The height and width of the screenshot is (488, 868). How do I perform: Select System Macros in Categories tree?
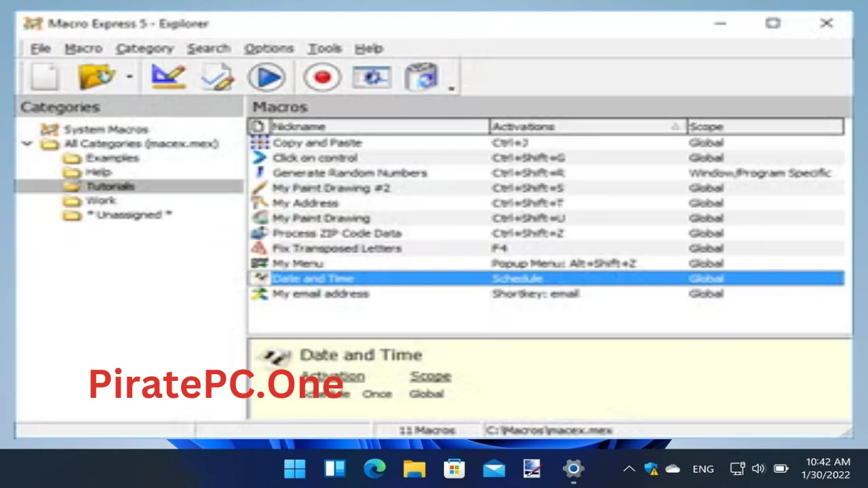pyautogui.click(x=106, y=129)
